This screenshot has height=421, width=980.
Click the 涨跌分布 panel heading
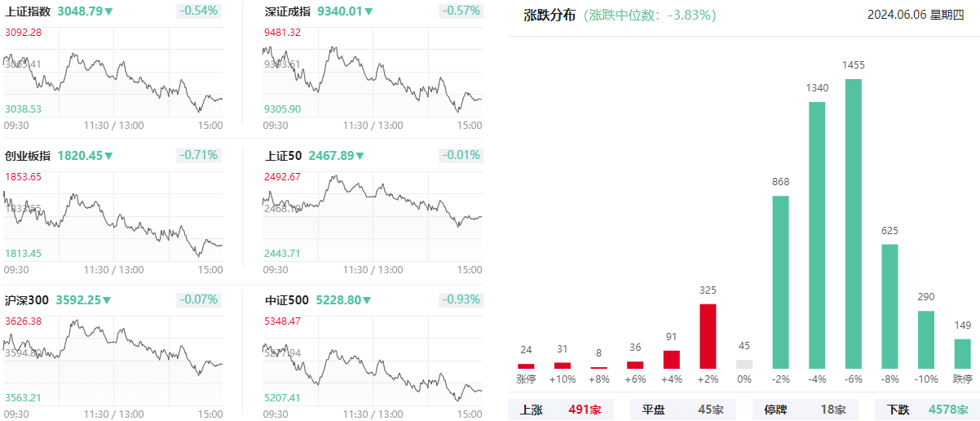(550, 15)
